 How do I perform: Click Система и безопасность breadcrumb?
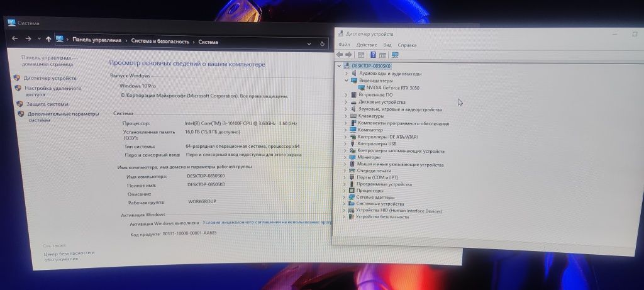(160, 42)
